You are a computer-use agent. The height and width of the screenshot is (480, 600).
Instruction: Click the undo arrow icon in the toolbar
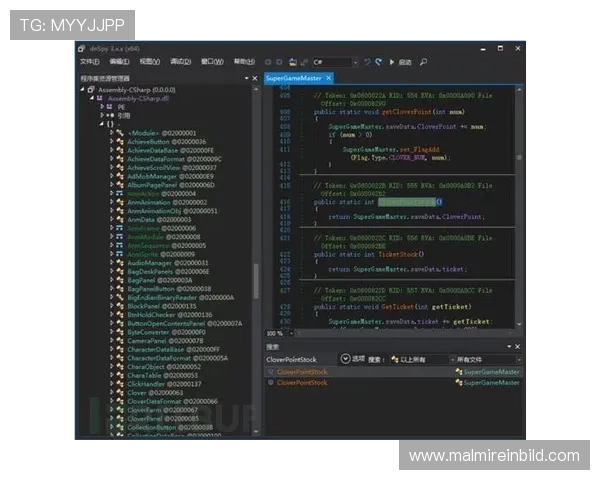(366, 62)
